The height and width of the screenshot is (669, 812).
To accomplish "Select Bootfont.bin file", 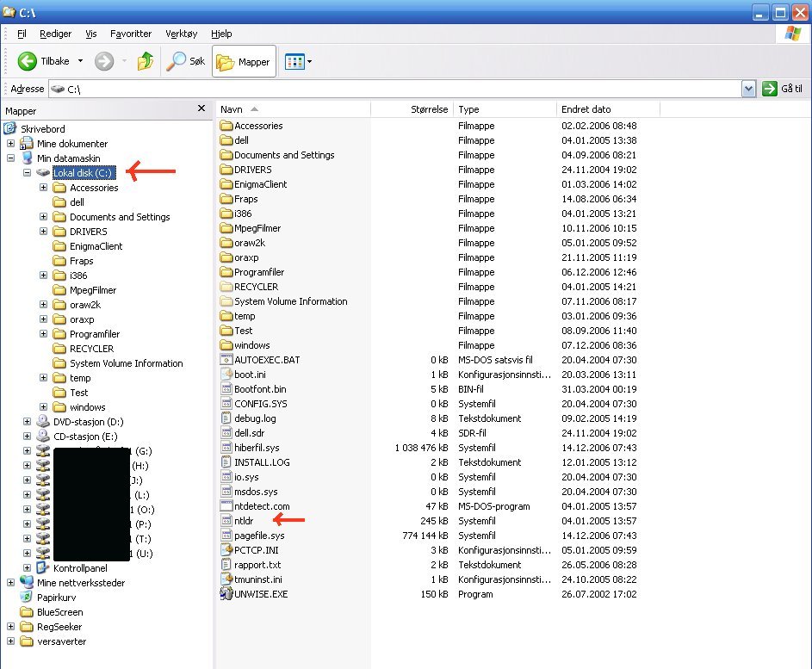I will (253, 389).
